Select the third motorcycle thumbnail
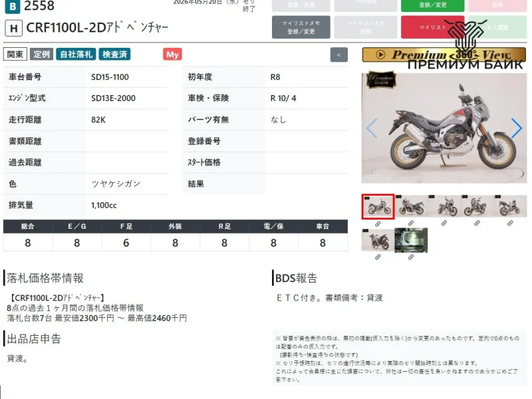532x399 pixels. point(444,206)
